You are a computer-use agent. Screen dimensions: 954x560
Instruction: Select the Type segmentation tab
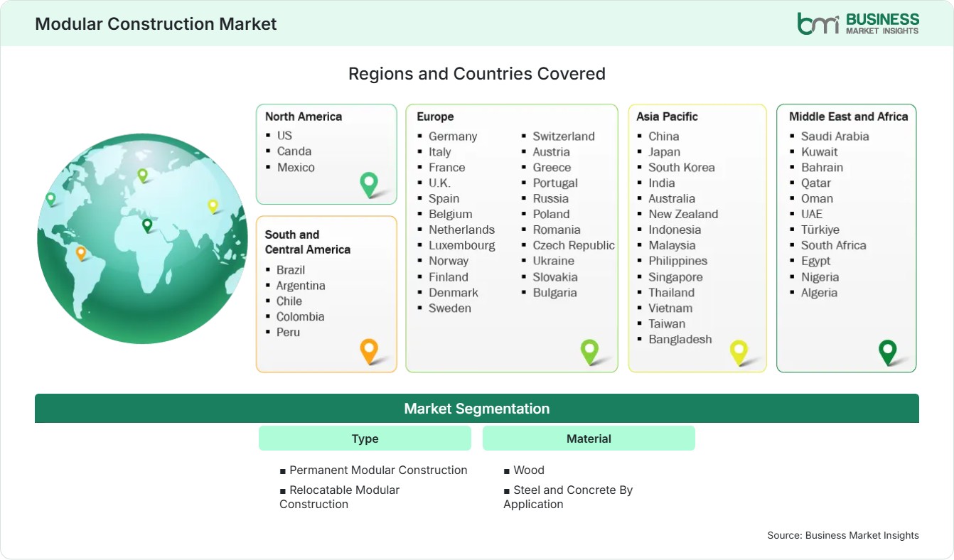pos(365,438)
